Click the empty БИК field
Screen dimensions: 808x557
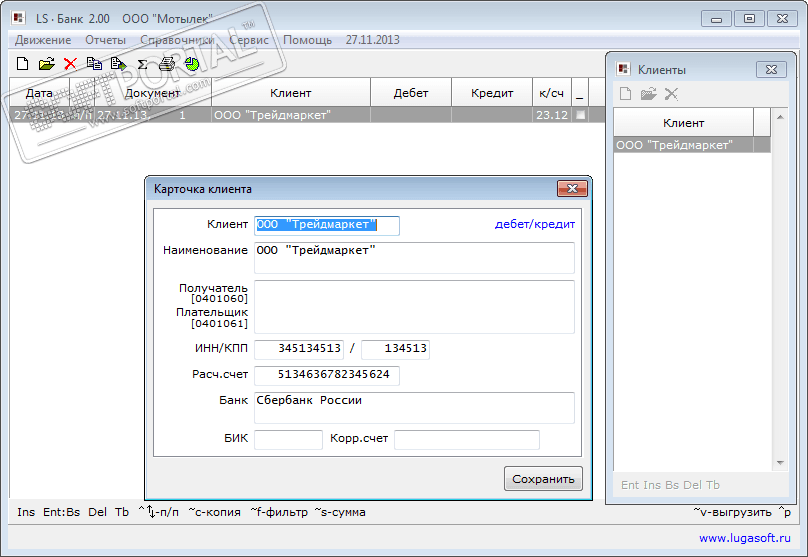[x=288, y=440]
